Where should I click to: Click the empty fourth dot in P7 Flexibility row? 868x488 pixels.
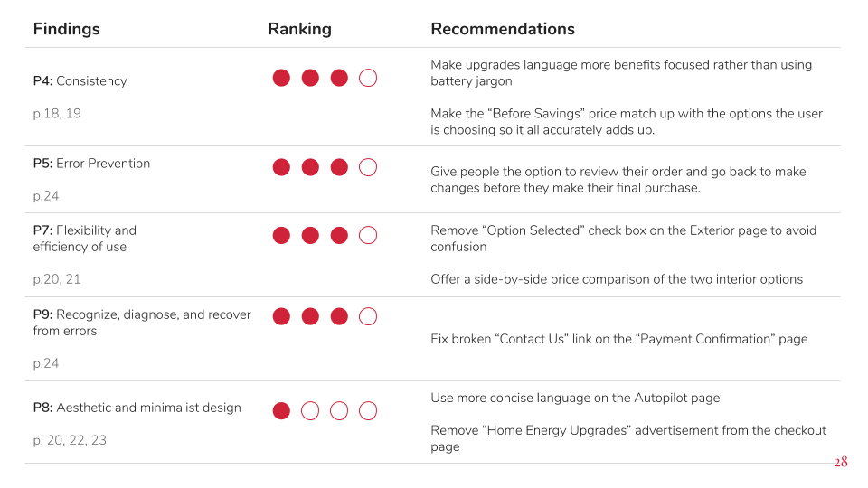pos(368,235)
